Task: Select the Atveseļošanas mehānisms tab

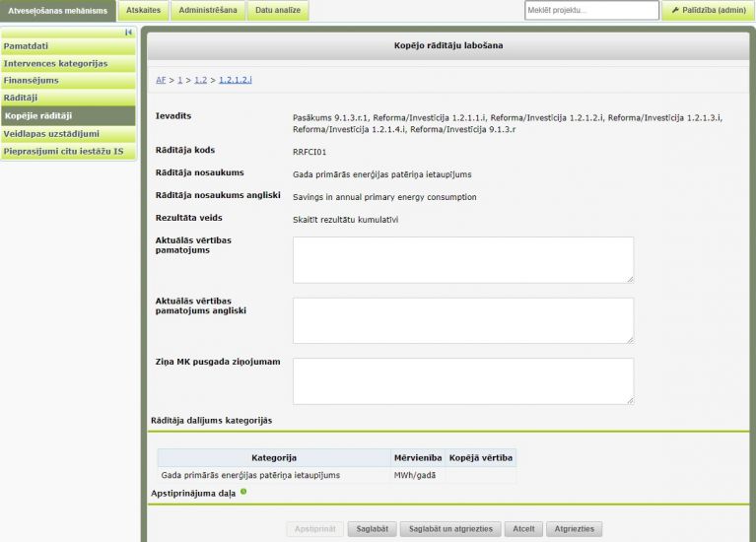Action: click(57, 11)
